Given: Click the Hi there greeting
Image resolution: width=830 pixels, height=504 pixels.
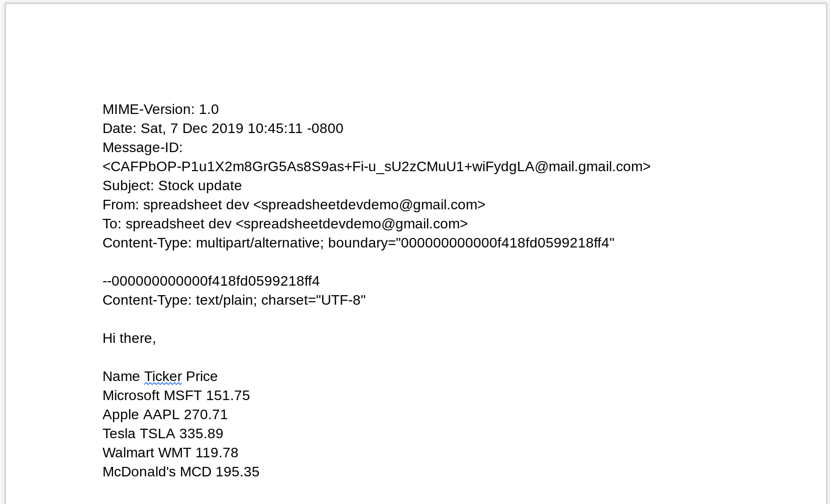Looking at the screenshot, I should tap(129, 338).
